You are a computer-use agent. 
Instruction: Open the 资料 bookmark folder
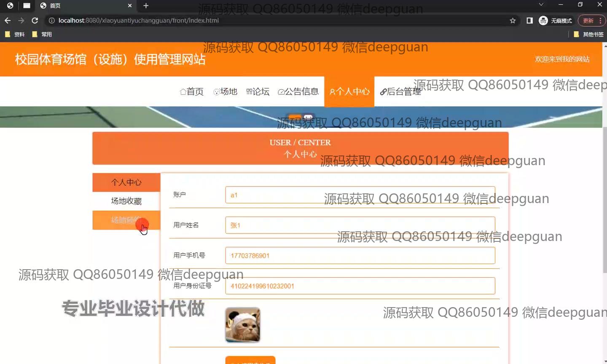[x=15, y=35]
